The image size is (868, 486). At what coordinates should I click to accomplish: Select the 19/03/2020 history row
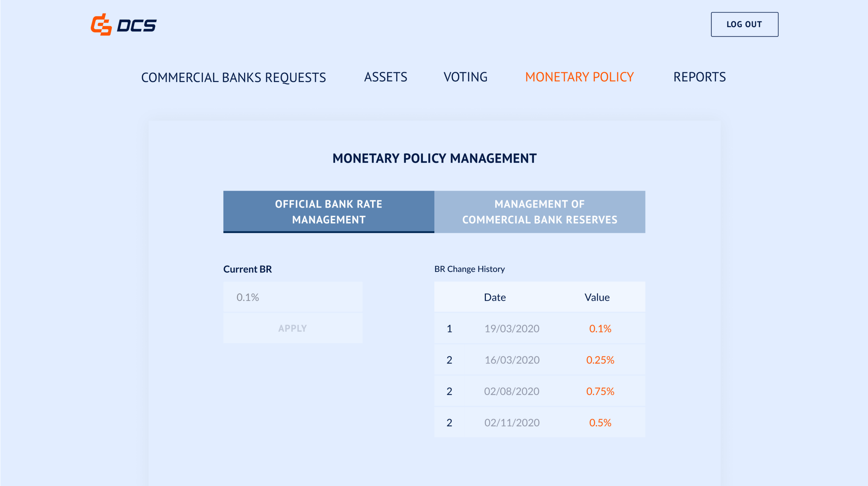(x=512, y=329)
